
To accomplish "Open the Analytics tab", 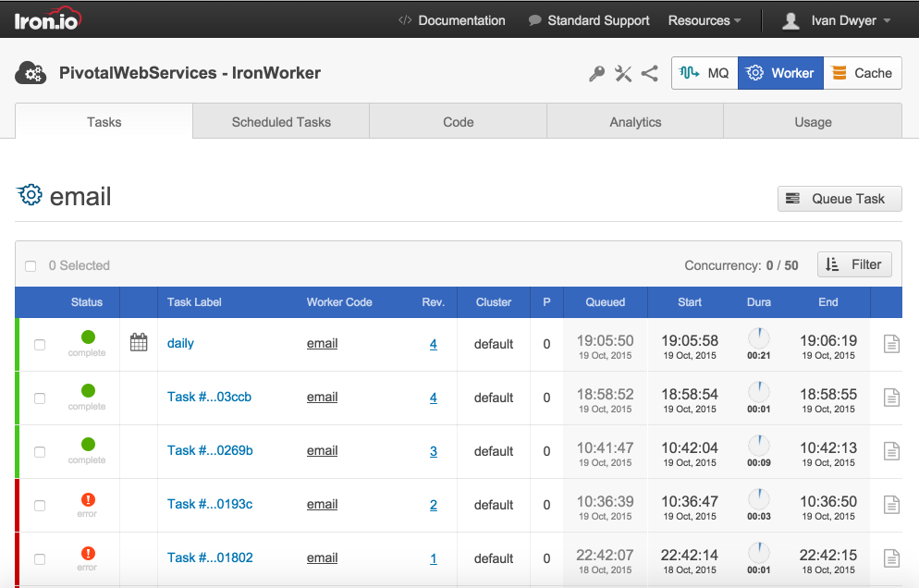I will pyautogui.click(x=635, y=121).
